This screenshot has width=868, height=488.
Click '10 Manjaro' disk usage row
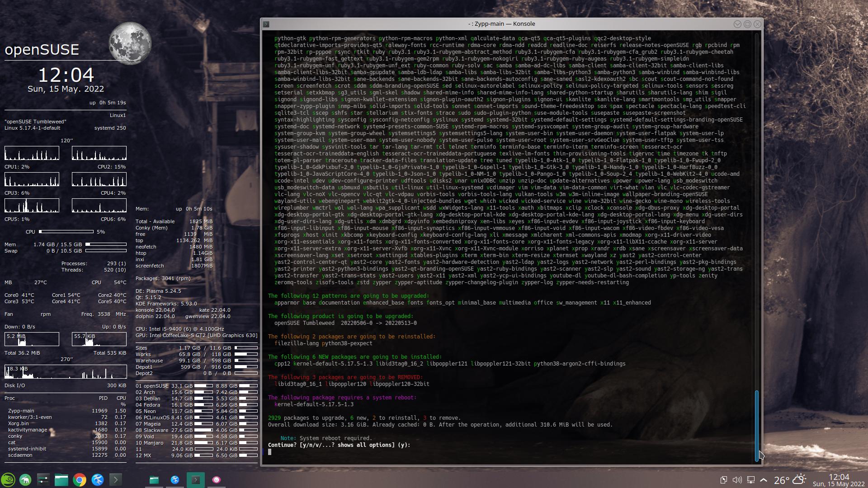197,443
